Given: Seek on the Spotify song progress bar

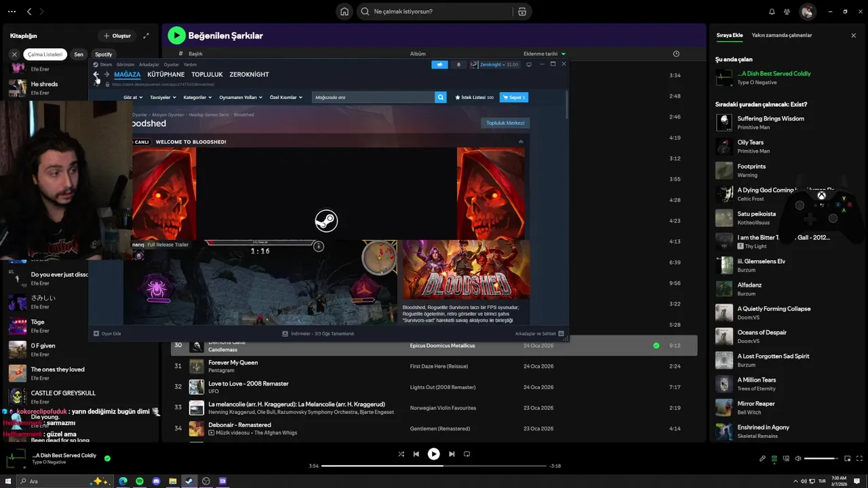Looking at the screenshot, I should tap(434, 466).
